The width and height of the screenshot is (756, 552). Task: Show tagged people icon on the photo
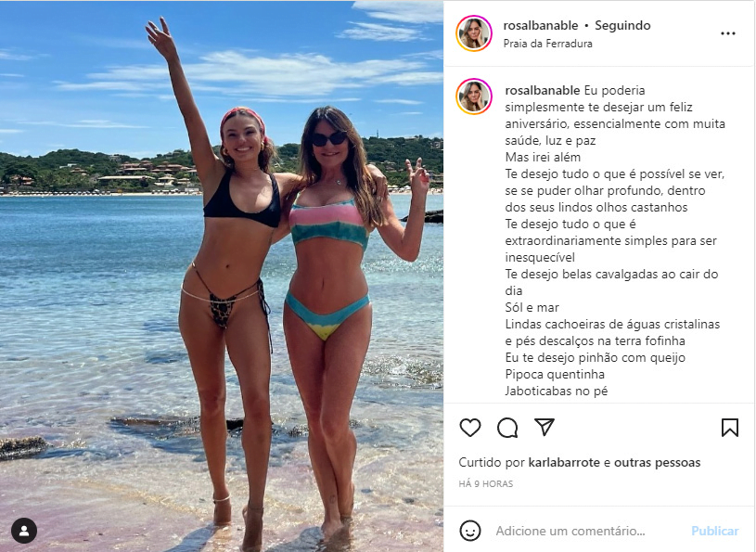point(24,531)
